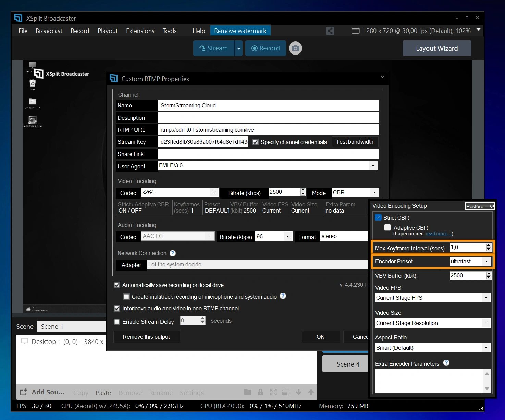Move source down with the down-arrow icon

[x=298, y=392]
